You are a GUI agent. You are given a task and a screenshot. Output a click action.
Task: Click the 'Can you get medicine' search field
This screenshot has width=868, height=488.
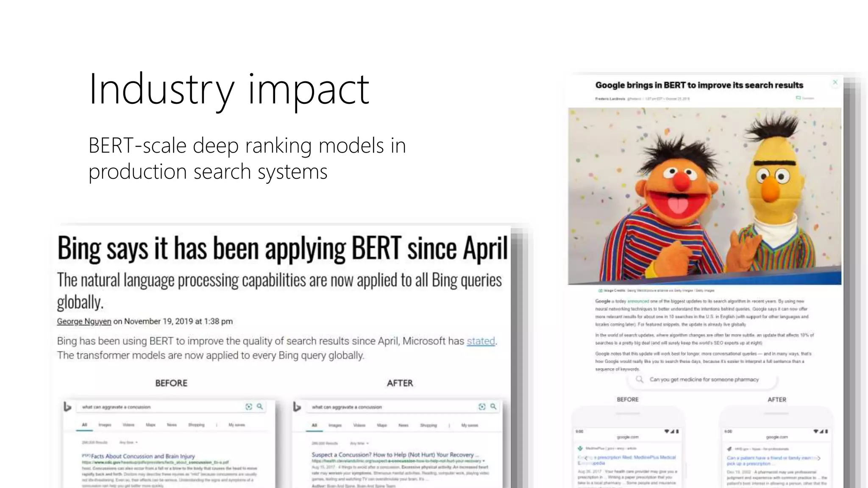pyautogui.click(x=704, y=380)
